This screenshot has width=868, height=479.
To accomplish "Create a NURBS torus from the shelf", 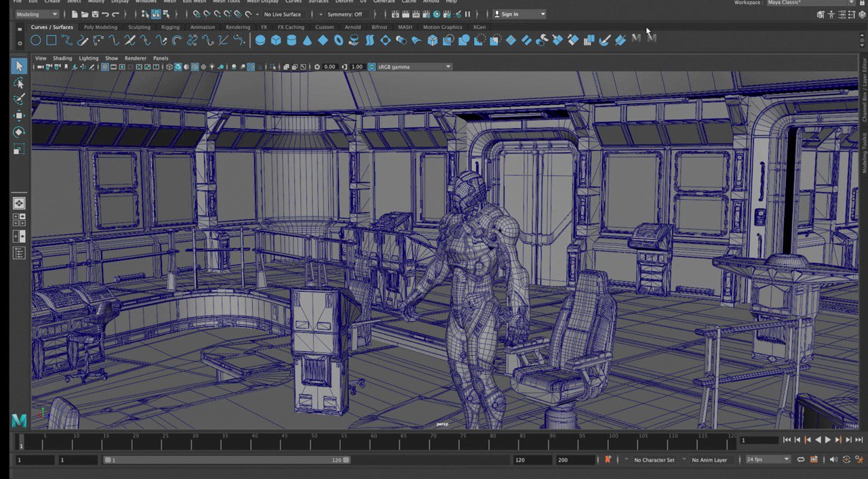I will pos(338,41).
